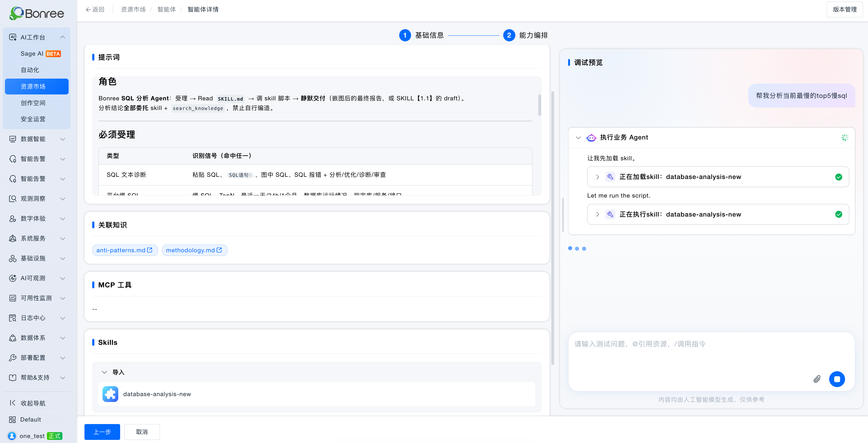Click the AI工作台 sidebar icon
Viewport: 868px width, 443px height.
(x=12, y=37)
